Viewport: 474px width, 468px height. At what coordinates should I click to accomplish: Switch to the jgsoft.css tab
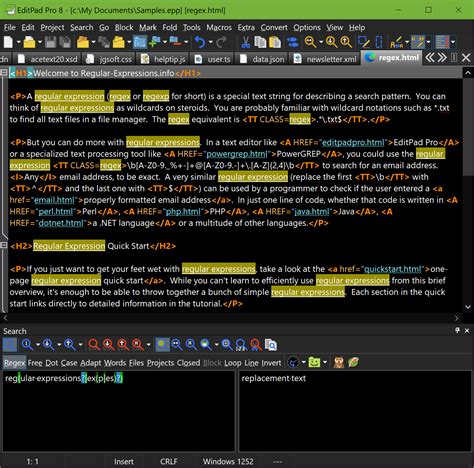tap(109, 59)
